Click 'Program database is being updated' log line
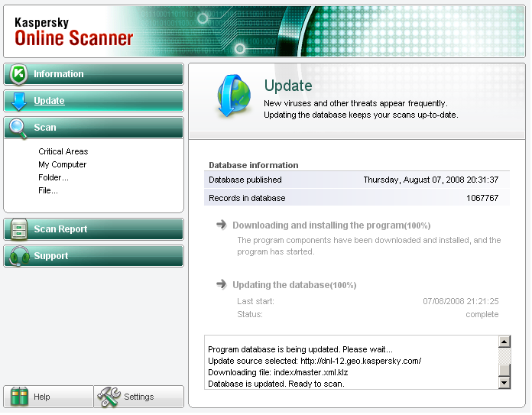Screen dimensions: 532x415 click(301, 350)
